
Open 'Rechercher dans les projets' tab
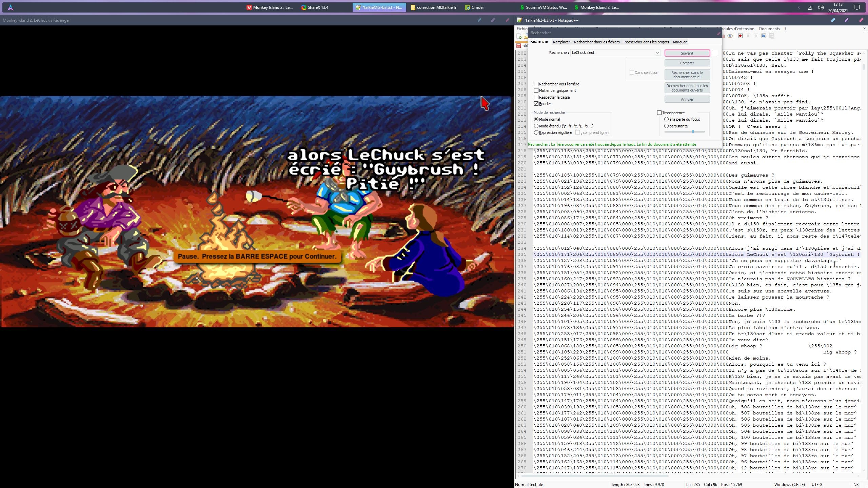[x=646, y=42]
